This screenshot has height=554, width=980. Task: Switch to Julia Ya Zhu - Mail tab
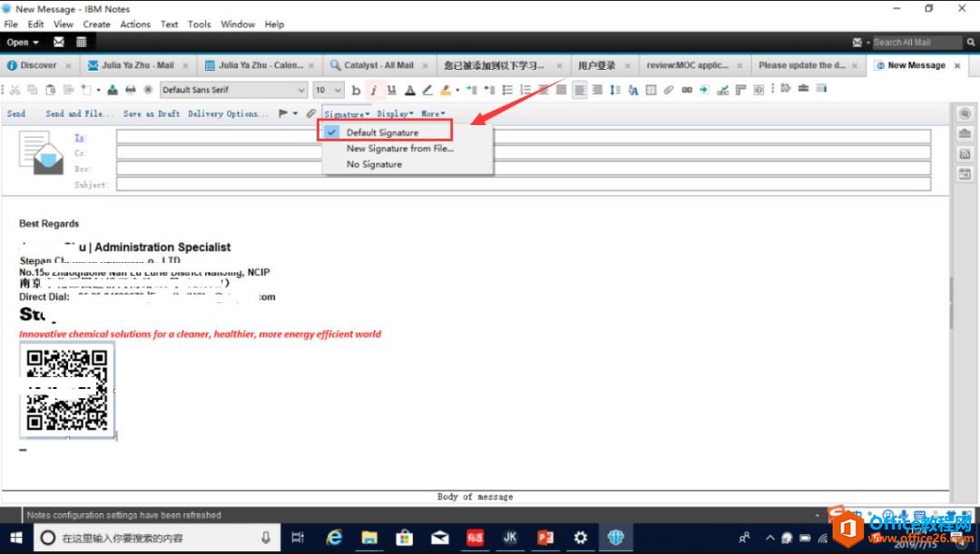[x=137, y=65]
